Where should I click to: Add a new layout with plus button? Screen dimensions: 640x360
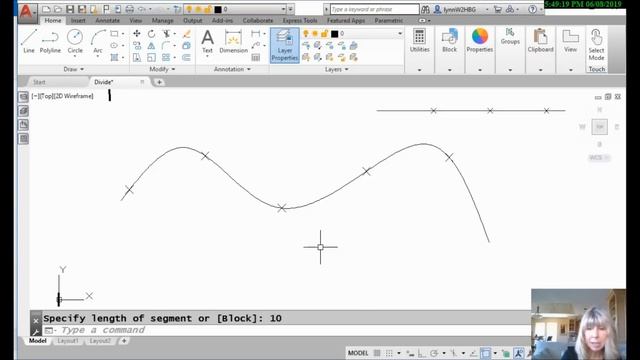124,341
